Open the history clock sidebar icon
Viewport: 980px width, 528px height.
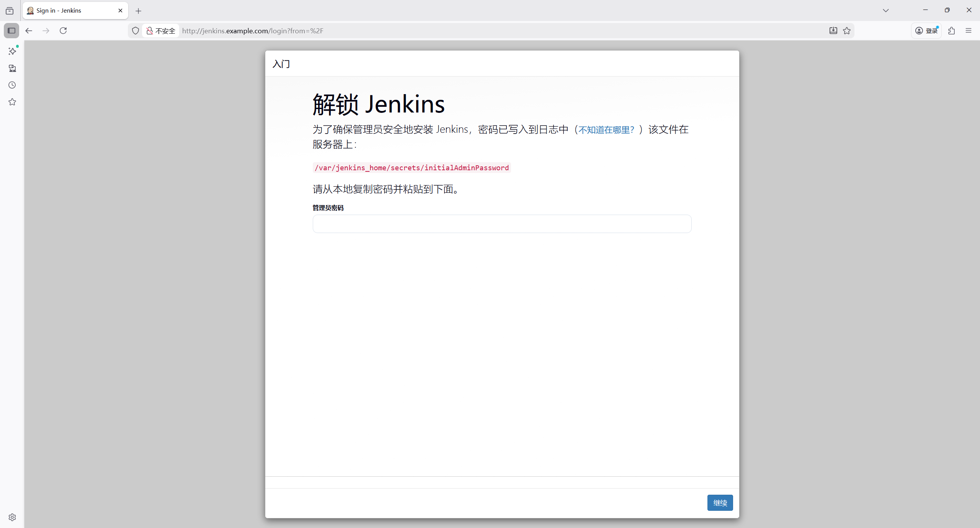tap(12, 85)
